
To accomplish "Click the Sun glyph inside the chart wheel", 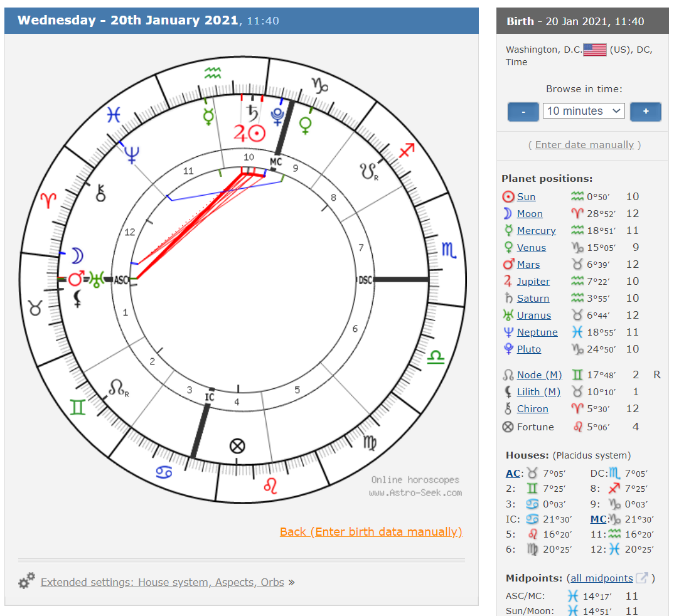I will pos(257,133).
